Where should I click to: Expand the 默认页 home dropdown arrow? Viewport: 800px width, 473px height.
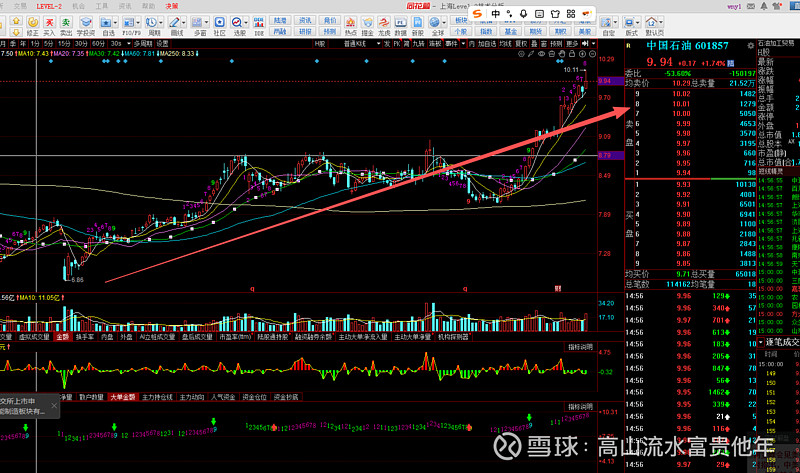(661, 23)
